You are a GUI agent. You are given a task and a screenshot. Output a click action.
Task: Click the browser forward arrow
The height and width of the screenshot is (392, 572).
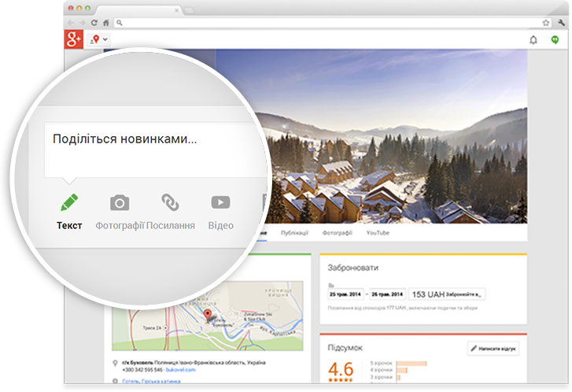82,23
